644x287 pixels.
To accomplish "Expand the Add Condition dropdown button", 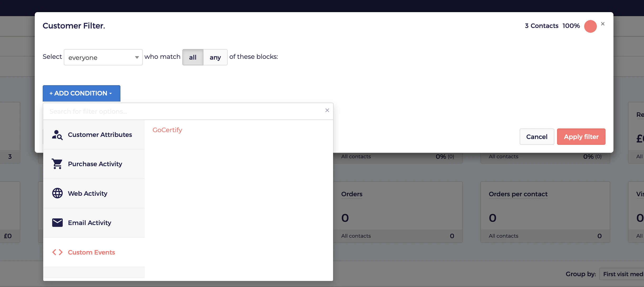I will tap(81, 93).
